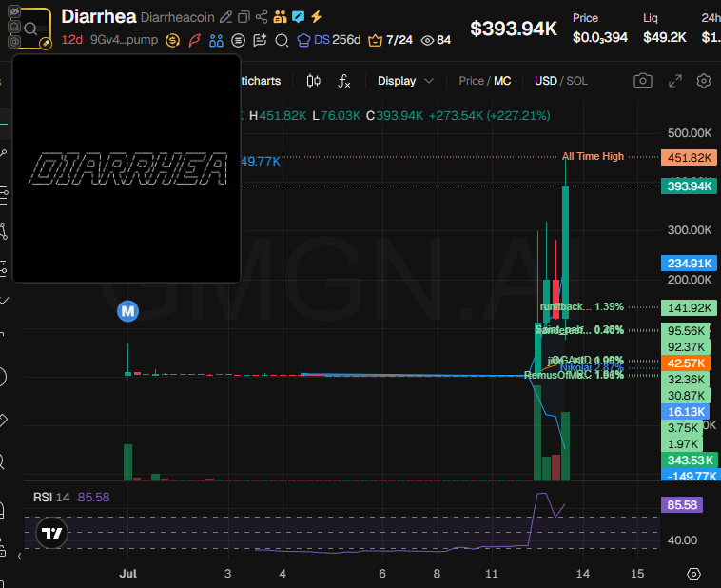Click the TradingView logo badge
This screenshot has height=588, width=721.
coord(51,533)
